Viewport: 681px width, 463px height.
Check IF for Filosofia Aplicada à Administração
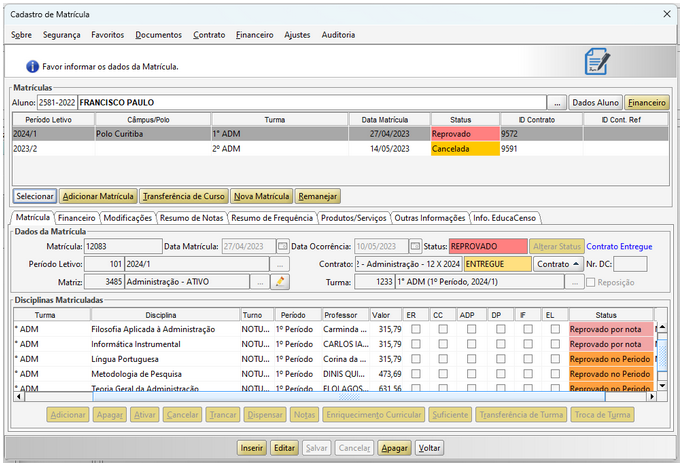(528, 329)
